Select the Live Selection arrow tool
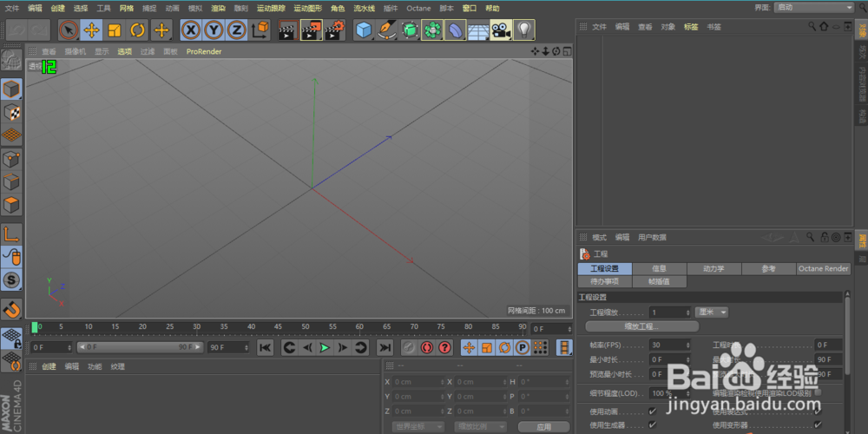 [69, 30]
